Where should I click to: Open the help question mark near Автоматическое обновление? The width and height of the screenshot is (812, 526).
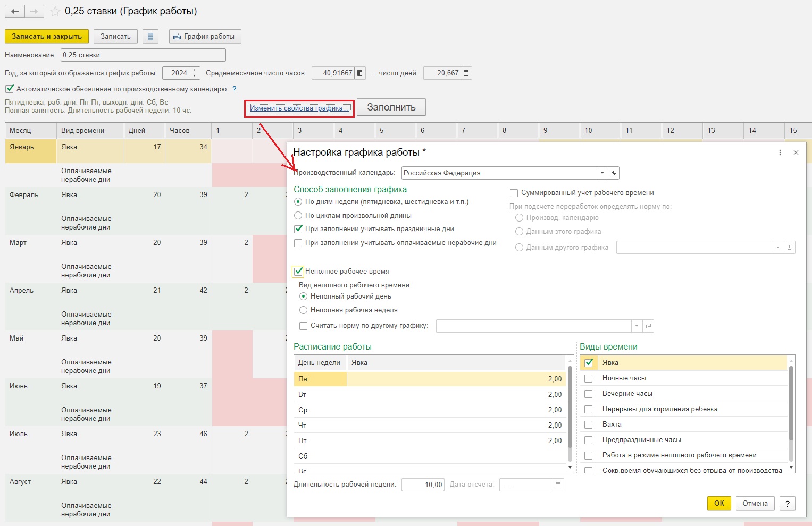coord(234,89)
